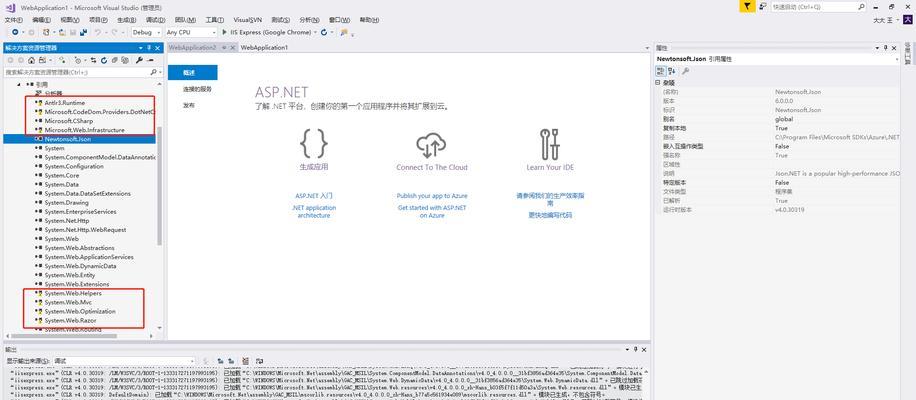Open the File menu
The image size is (916, 400).
click(x=13, y=20)
